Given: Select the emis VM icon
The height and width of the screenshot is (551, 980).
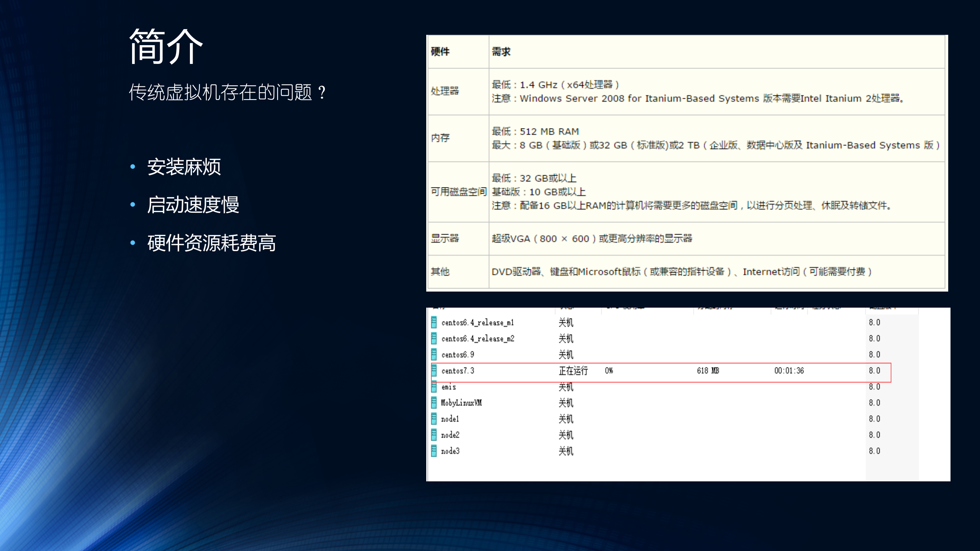Looking at the screenshot, I should 435,387.
